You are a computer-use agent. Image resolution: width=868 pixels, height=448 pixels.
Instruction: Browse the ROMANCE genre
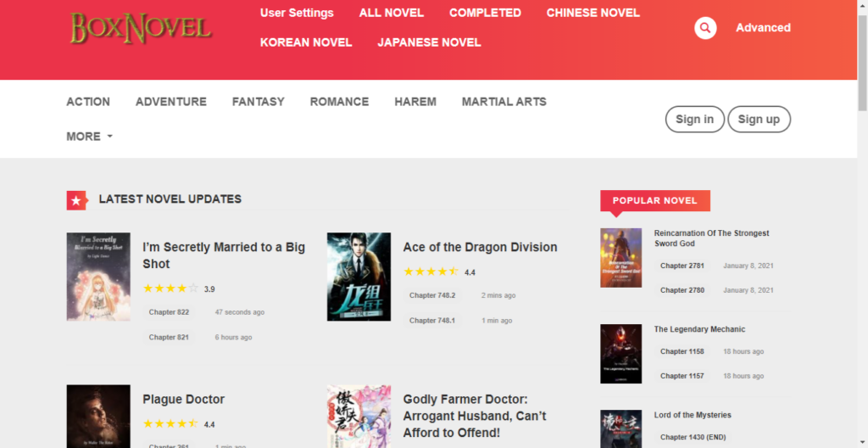(x=339, y=102)
